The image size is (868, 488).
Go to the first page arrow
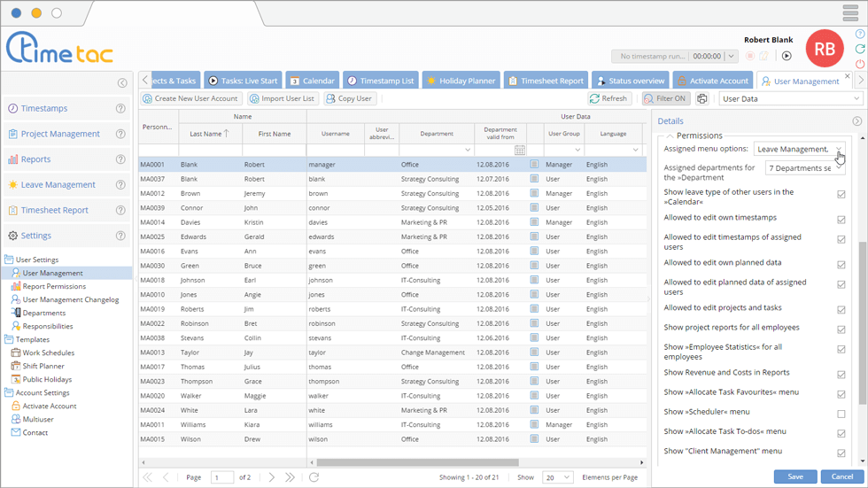147,477
